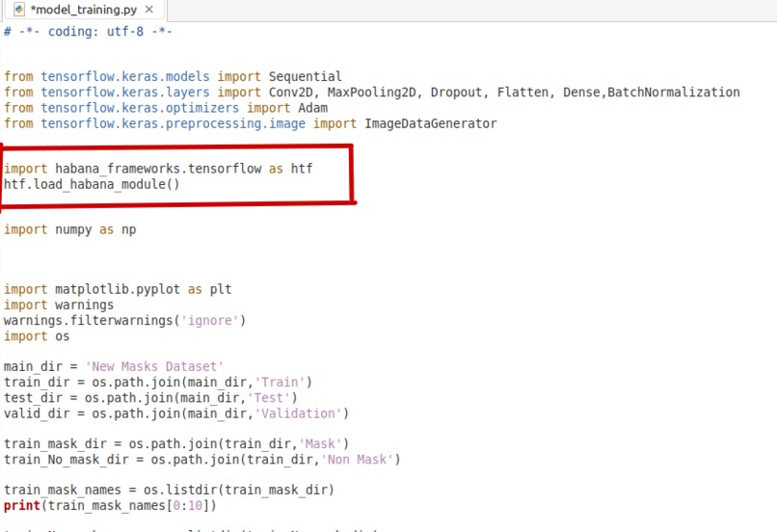Click on 'MaxPooling2D' in layers import
This screenshot has height=532, width=777.
point(371,93)
